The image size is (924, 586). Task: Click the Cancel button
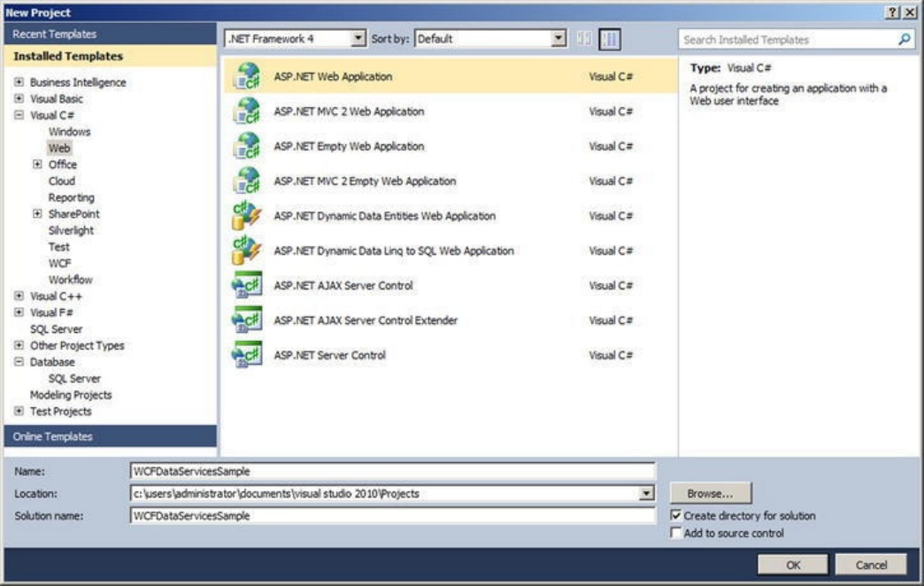(x=871, y=565)
